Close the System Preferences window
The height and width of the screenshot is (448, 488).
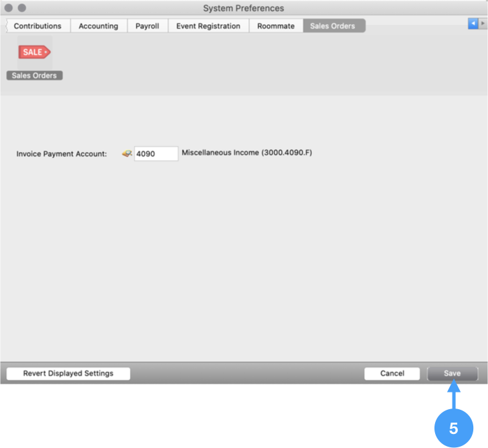tap(9, 8)
